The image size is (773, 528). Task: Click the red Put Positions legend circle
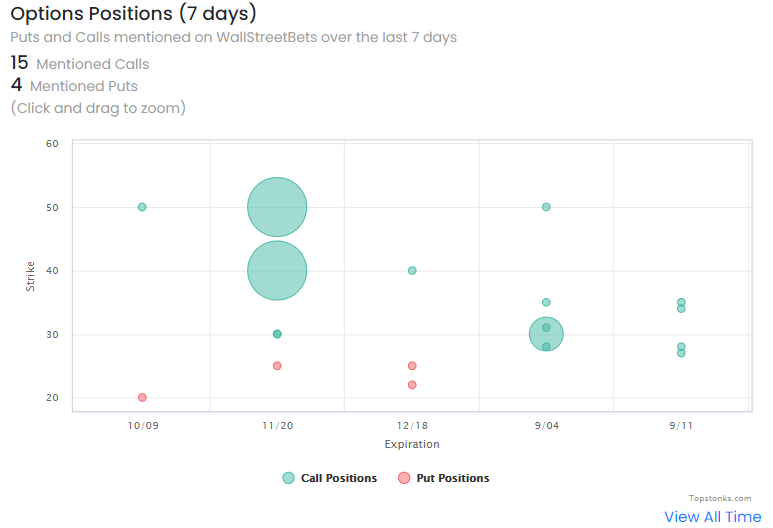[404, 478]
